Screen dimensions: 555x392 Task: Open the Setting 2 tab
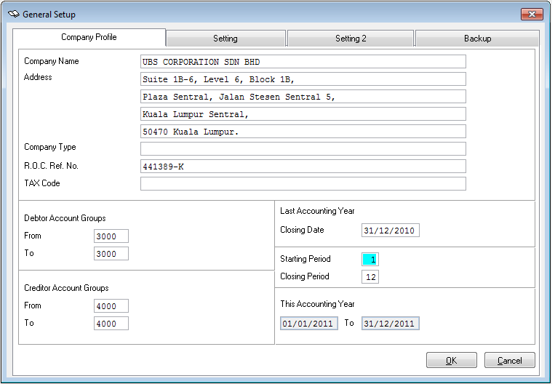tap(351, 39)
